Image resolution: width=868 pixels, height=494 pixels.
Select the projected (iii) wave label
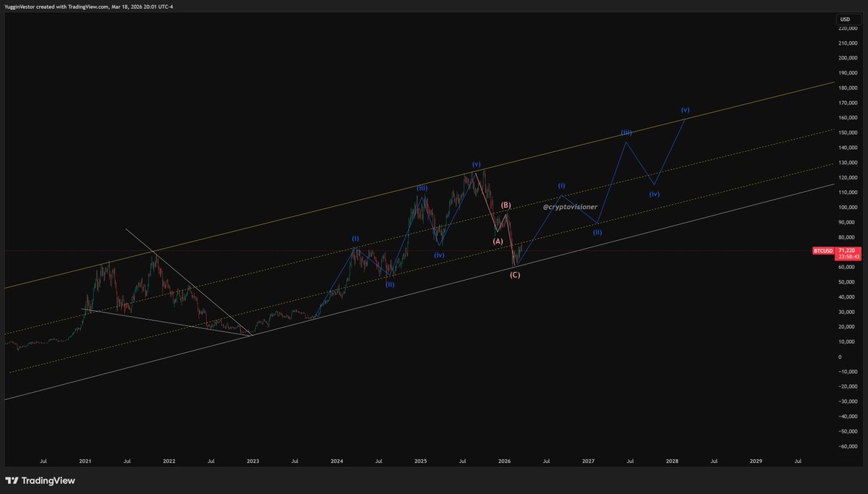point(626,131)
